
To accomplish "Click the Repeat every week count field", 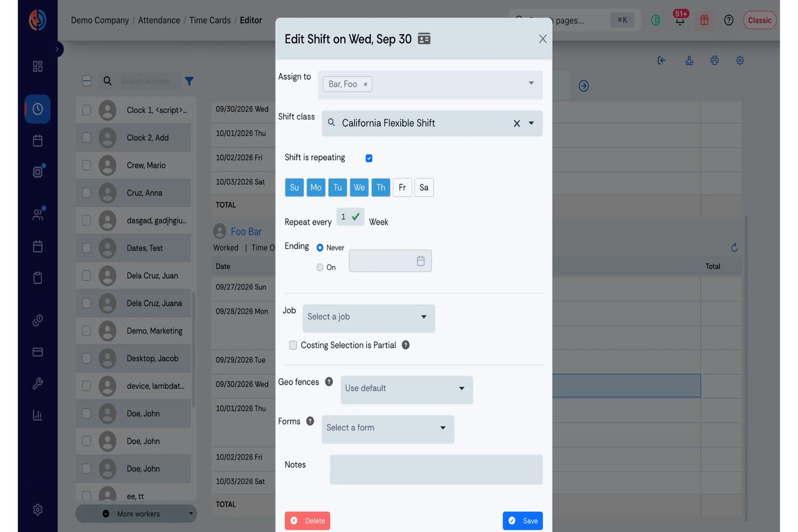I will click(350, 217).
